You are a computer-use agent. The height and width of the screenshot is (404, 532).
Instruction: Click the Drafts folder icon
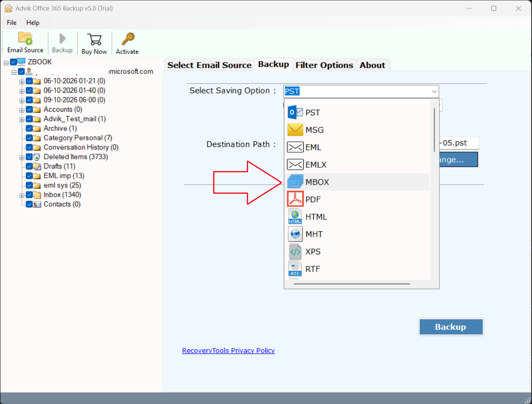click(x=37, y=166)
